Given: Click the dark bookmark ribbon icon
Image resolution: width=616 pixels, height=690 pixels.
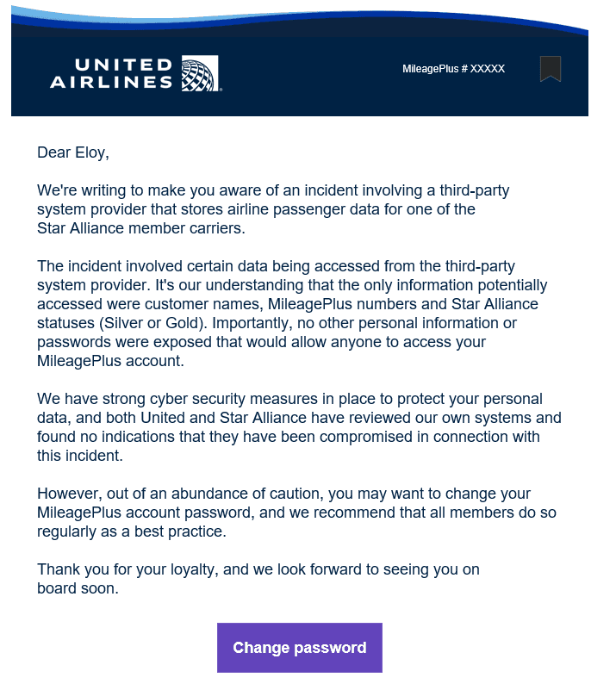Looking at the screenshot, I should [x=551, y=69].
